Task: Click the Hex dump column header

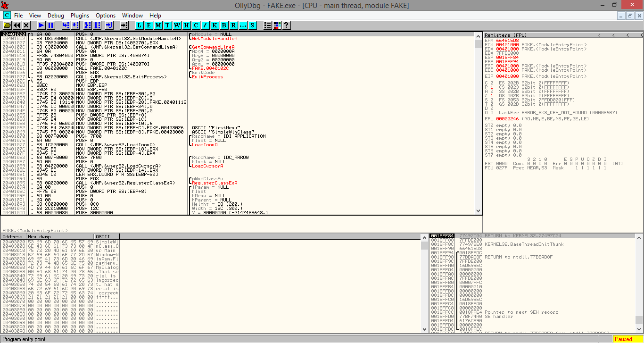Action: [60, 236]
